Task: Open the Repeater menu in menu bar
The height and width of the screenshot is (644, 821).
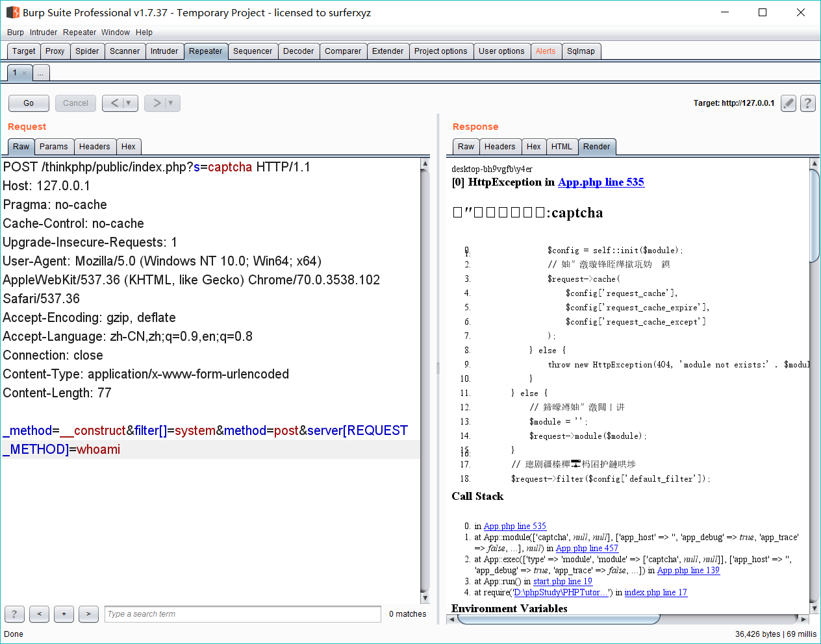Action: click(79, 32)
